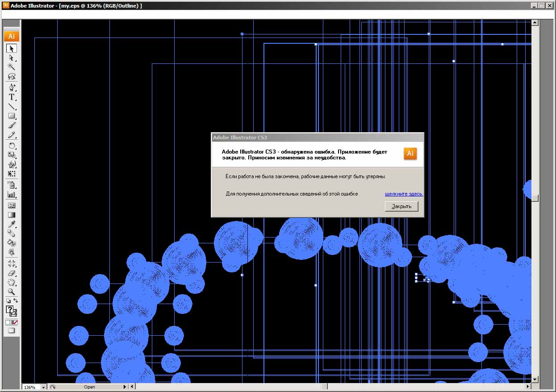Choose the Rectangle tool
Image resolution: width=556 pixels, height=392 pixels.
(12, 116)
